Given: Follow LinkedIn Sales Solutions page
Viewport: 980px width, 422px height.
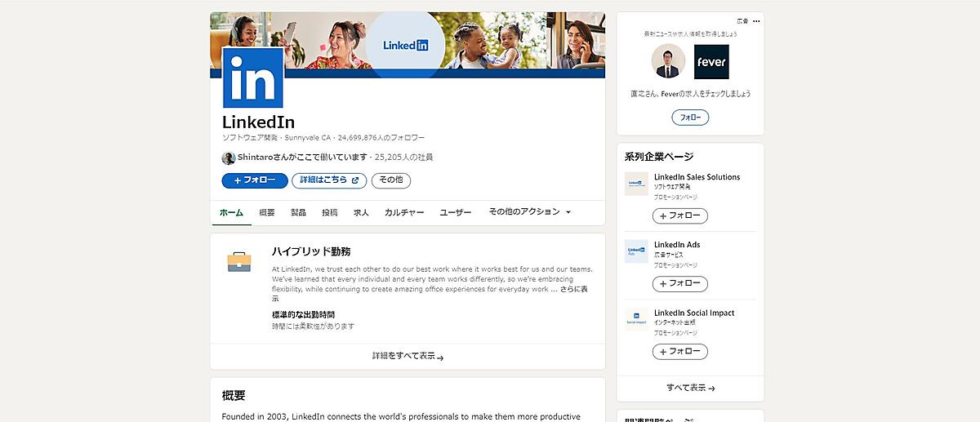Looking at the screenshot, I should pos(679,216).
